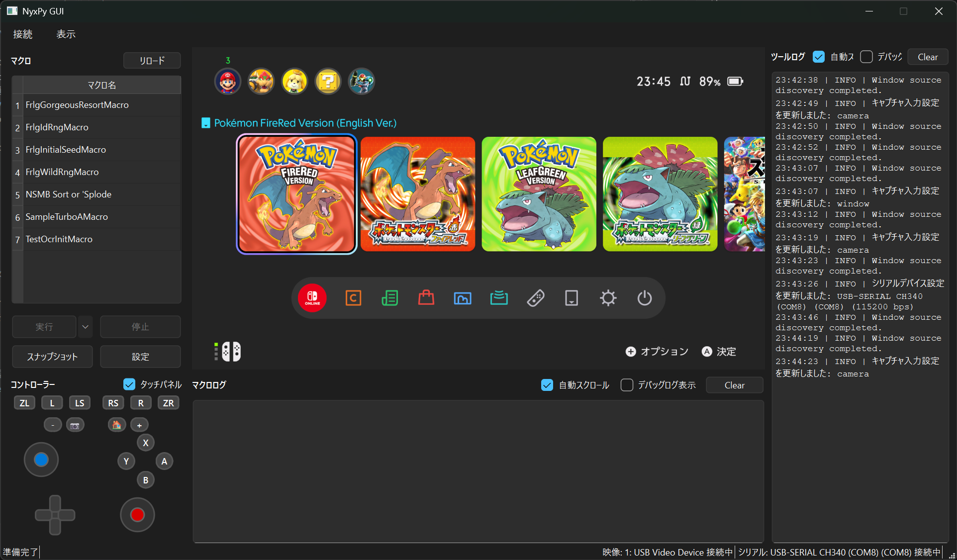Click the right analog stick red dot

pos(137,515)
